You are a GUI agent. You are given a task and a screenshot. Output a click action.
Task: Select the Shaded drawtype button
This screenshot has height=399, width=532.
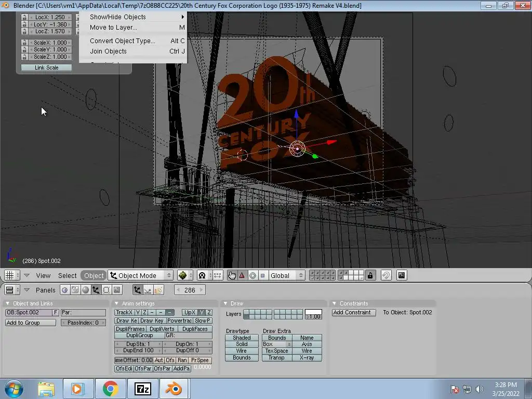(x=242, y=338)
